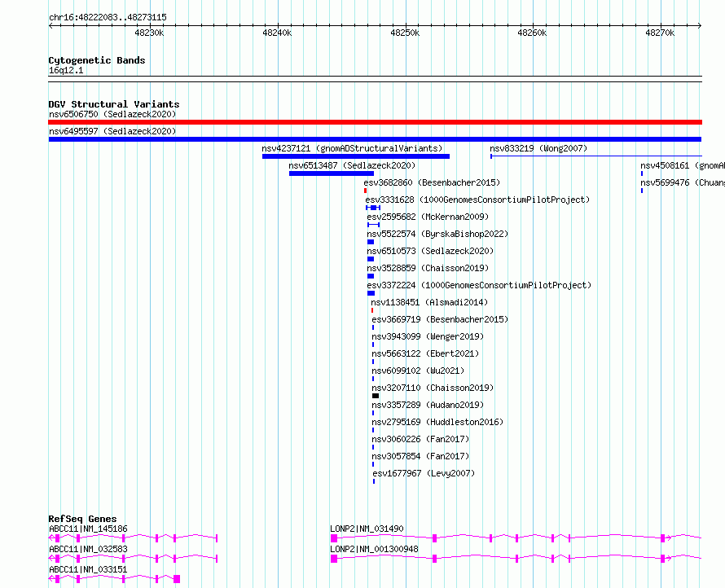
Task: Click red nsv1138451 variant marker
Action: click(372, 310)
